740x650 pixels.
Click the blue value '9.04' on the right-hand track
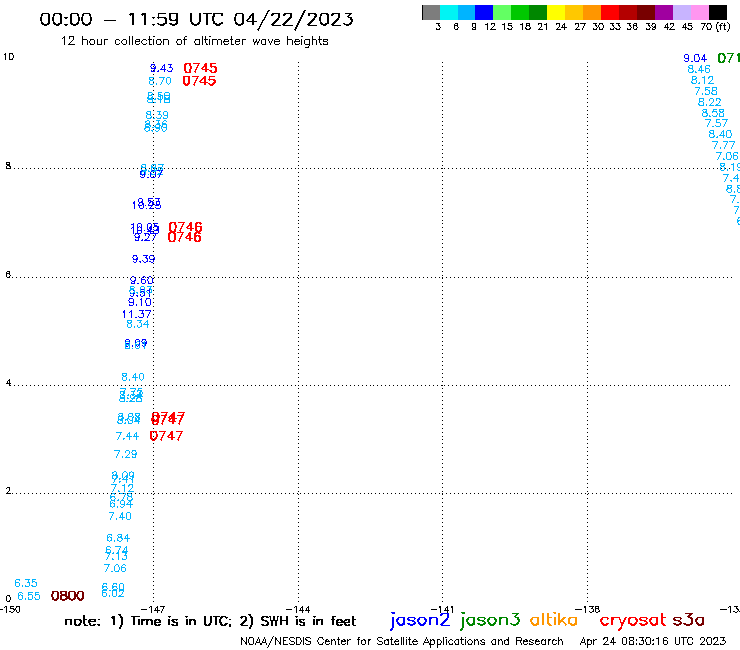click(695, 59)
